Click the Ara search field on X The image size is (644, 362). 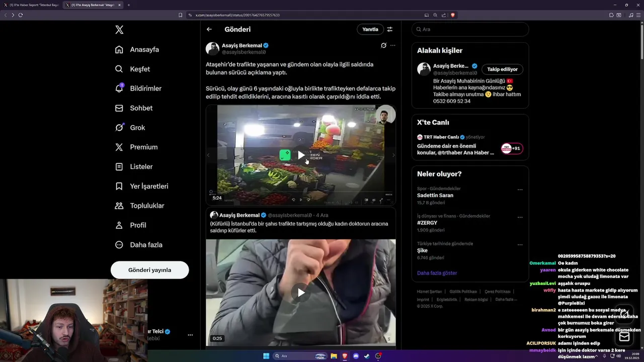click(x=470, y=29)
